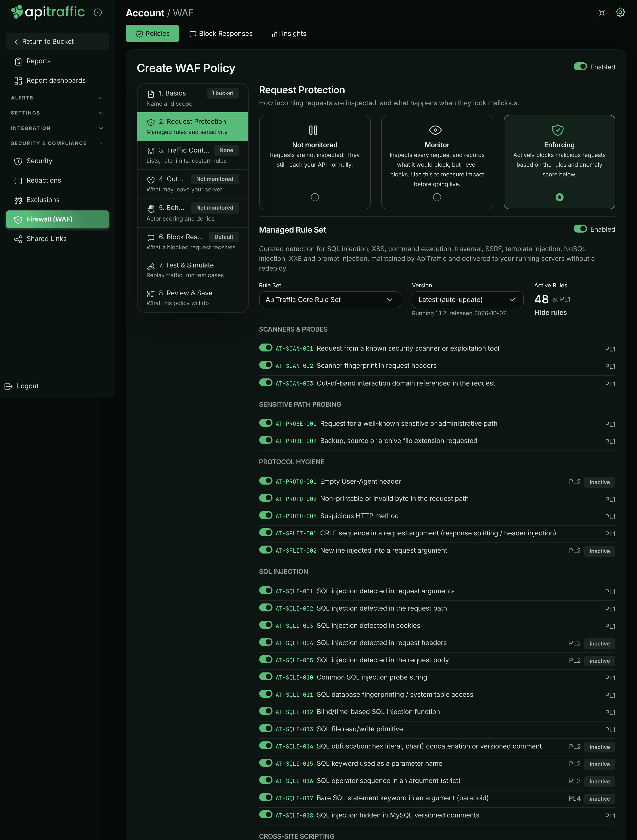Select the Monitor radio option

click(437, 197)
